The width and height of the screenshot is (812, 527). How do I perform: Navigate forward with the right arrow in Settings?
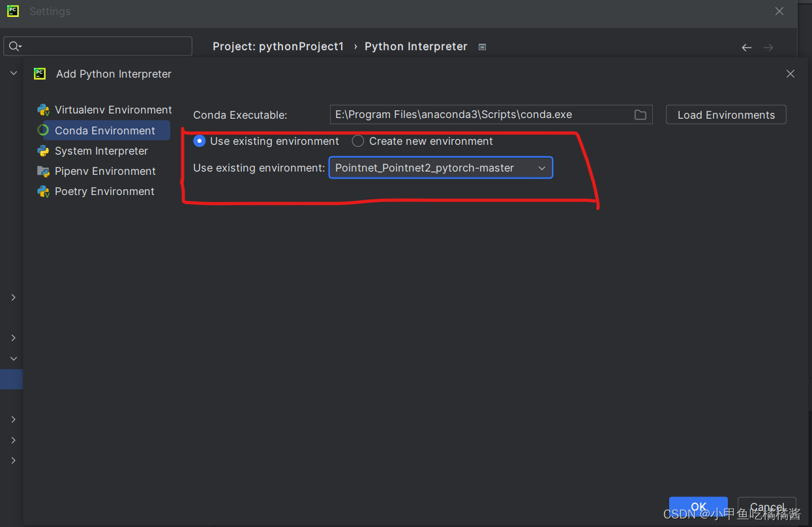pos(768,47)
